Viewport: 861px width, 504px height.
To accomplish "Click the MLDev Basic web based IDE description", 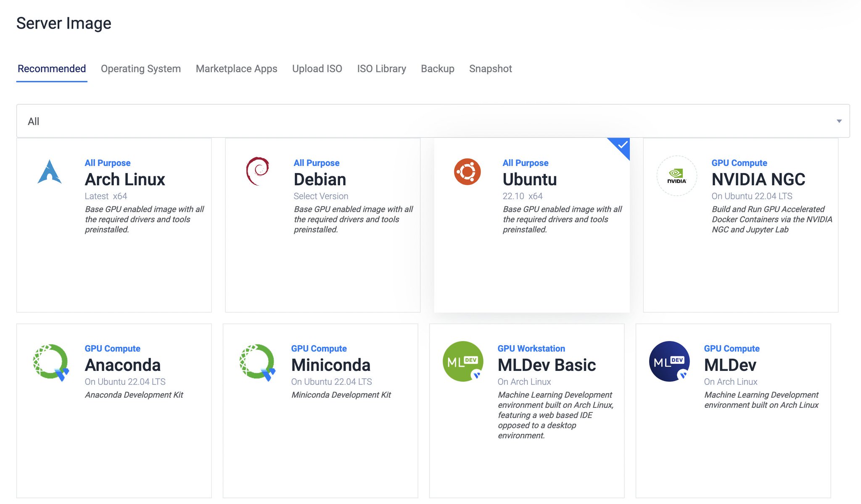I will [556, 415].
